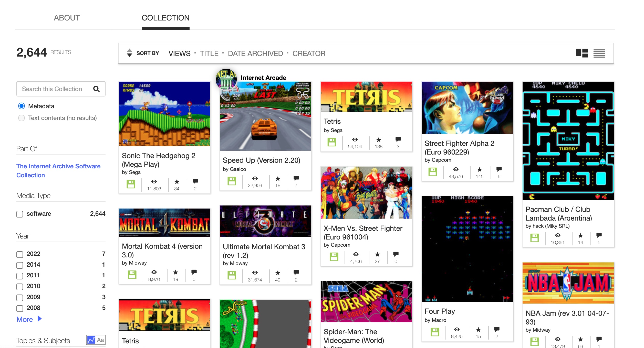Switch to list view layout
This screenshot has height=348, width=644.
click(x=599, y=53)
